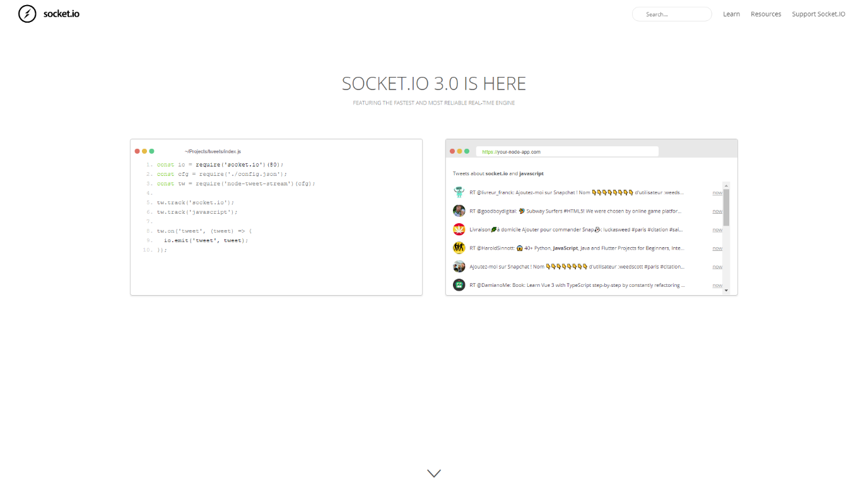Click the red dot in the code editor window
Image resolution: width=868 pixels, height=488 pixels.
coord(137,151)
